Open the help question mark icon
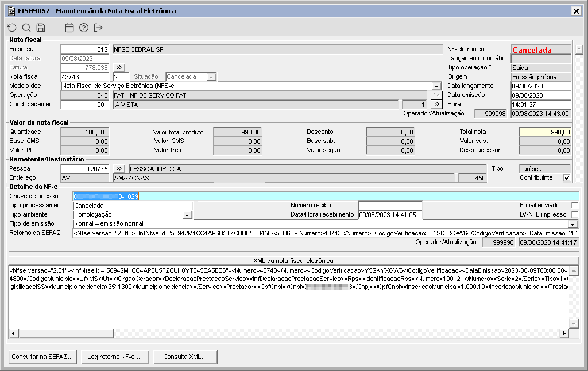This screenshot has height=371, width=588. pyautogui.click(x=84, y=28)
